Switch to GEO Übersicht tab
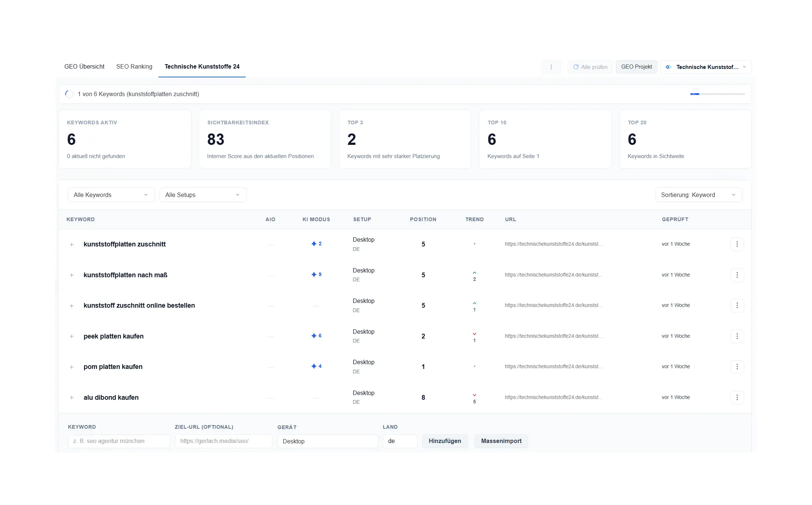 click(84, 67)
